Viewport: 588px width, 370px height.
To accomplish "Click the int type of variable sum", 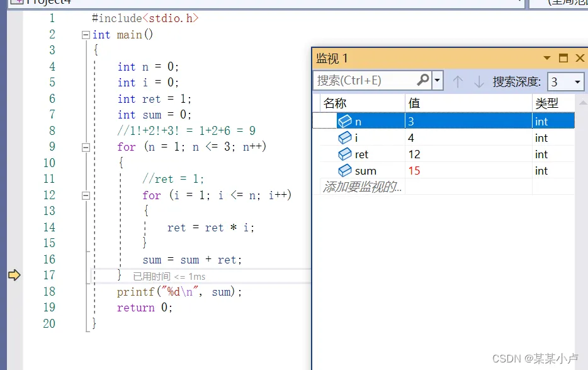I will (x=541, y=171).
